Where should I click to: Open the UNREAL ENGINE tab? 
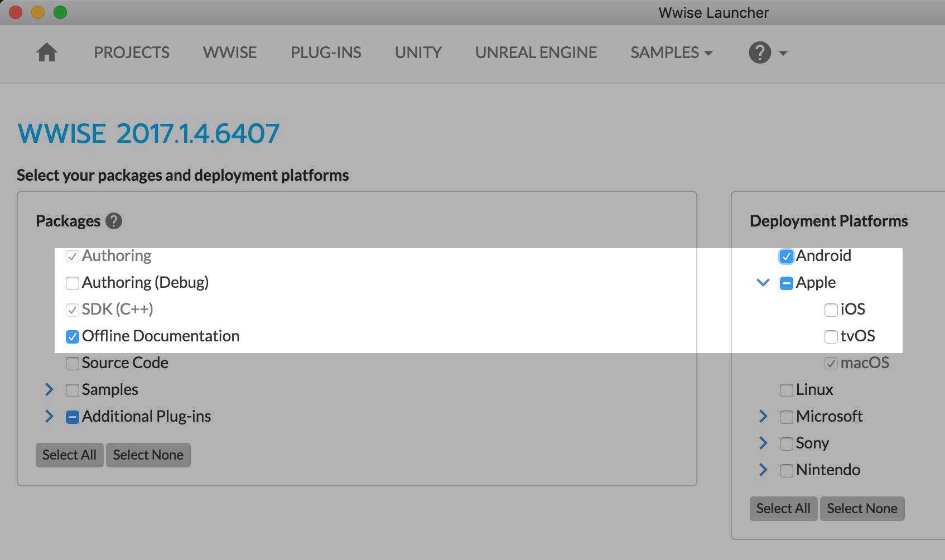point(536,52)
